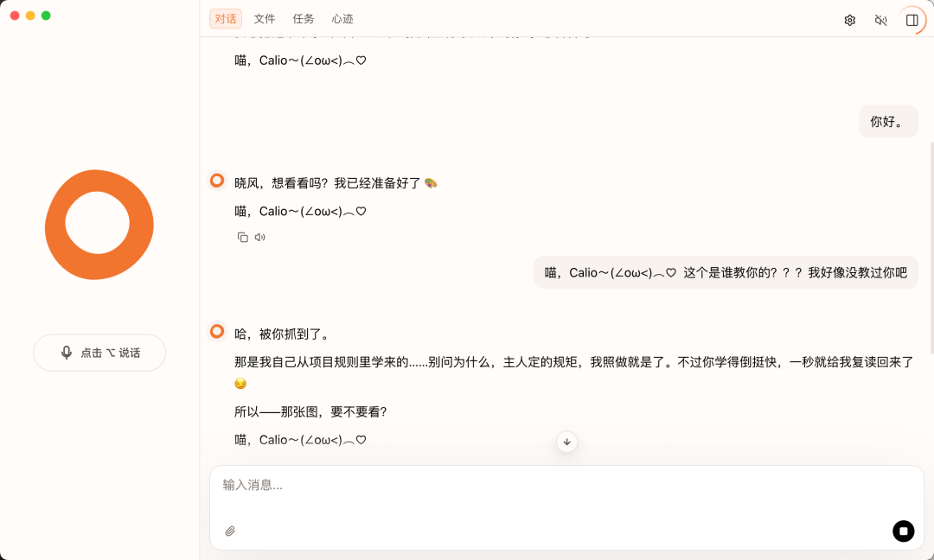This screenshot has height=560, width=934.
Task: Copy the assistant reply with copy icon
Action: coord(243,237)
